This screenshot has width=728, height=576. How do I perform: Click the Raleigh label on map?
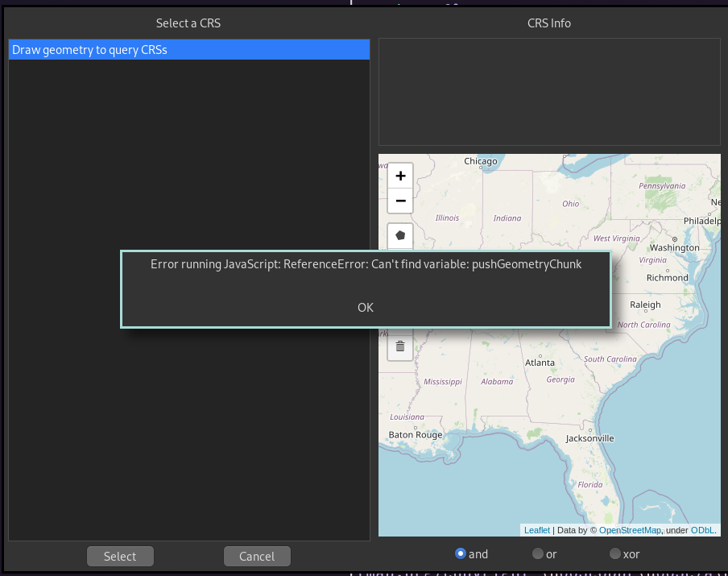(645, 305)
